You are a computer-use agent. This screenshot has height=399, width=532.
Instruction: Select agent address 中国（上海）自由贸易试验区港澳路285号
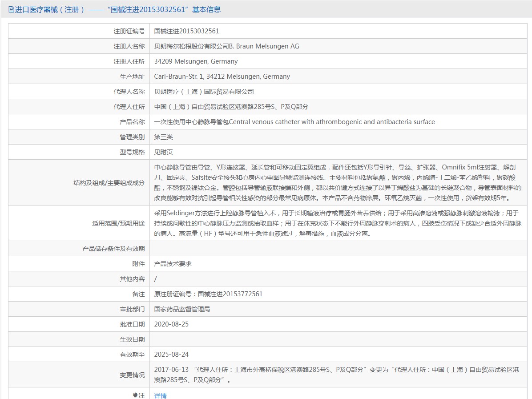point(231,107)
